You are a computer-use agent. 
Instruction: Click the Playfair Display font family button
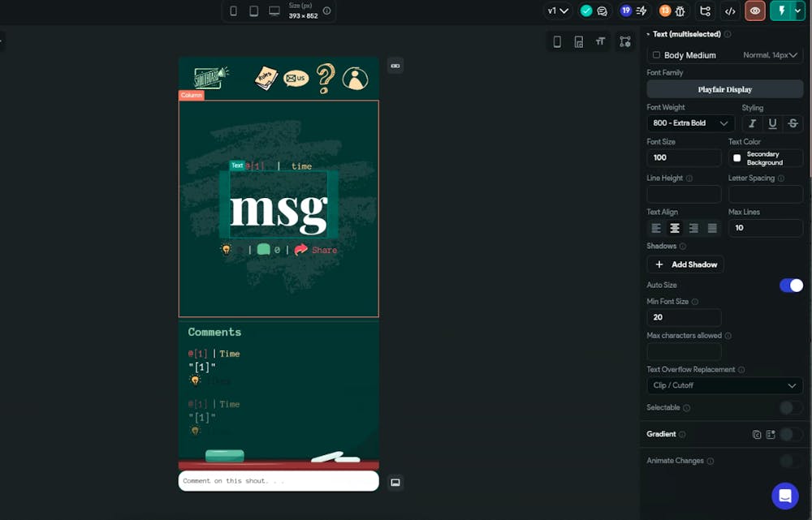pyautogui.click(x=724, y=89)
